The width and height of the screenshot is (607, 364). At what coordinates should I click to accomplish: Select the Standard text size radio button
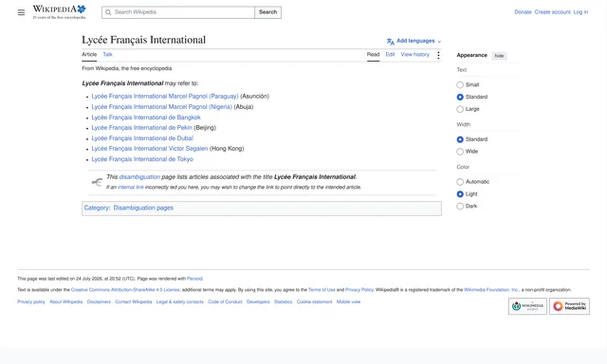(x=460, y=97)
